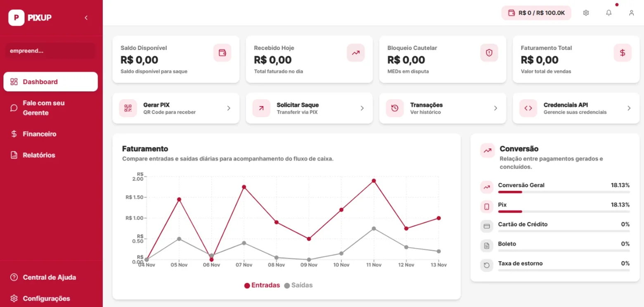Click the wallet icon in Saldo Disponível card

point(223,53)
